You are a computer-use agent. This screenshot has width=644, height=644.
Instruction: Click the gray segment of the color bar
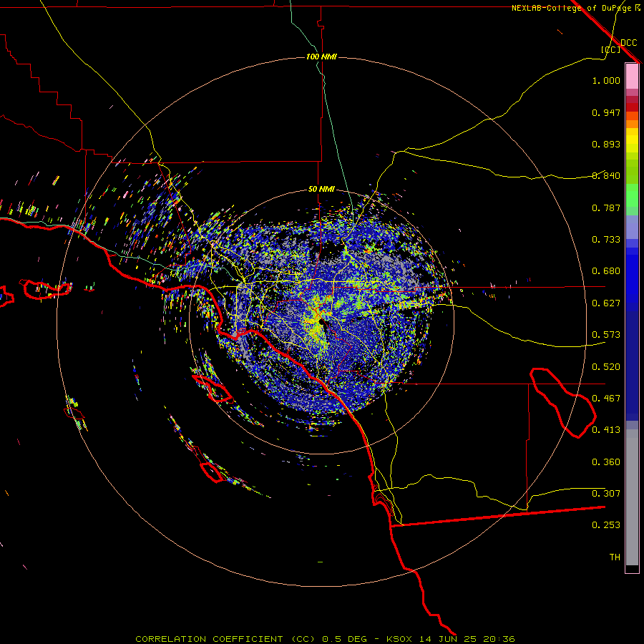[x=632, y=497]
